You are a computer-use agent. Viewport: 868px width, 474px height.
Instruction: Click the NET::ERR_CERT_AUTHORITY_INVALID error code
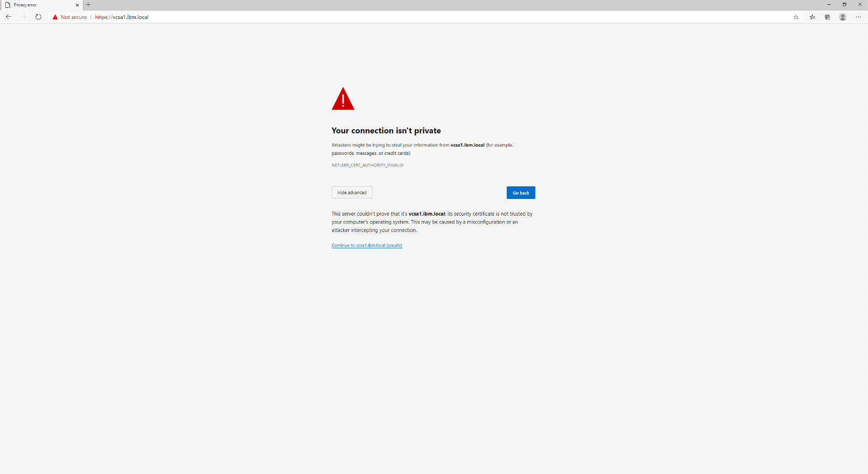click(368, 165)
